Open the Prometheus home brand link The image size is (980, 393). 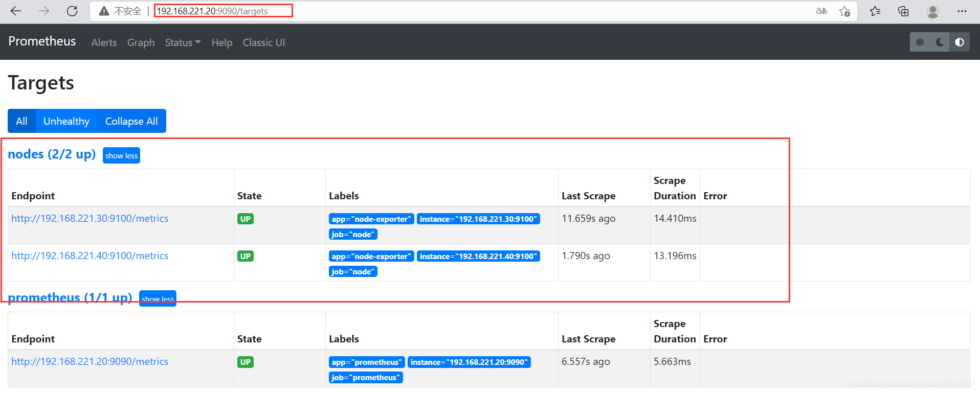(x=42, y=41)
